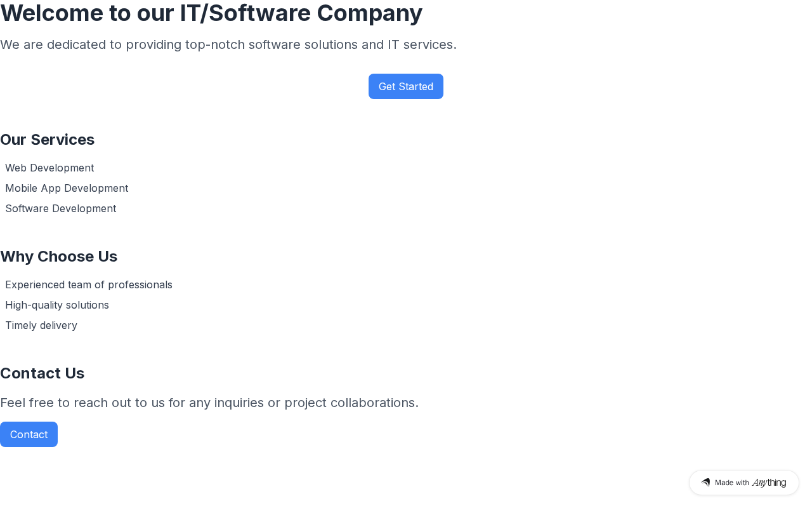The width and height of the screenshot is (812, 508).
Task: Click the Timely delivery list item
Action: click(x=41, y=325)
